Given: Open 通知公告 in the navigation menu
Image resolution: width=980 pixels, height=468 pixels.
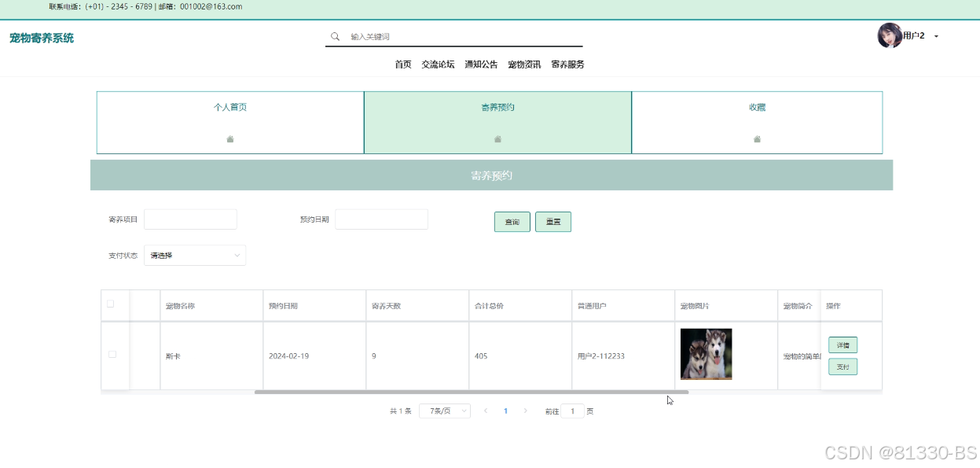Looking at the screenshot, I should pyautogui.click(x=481, y=64).
